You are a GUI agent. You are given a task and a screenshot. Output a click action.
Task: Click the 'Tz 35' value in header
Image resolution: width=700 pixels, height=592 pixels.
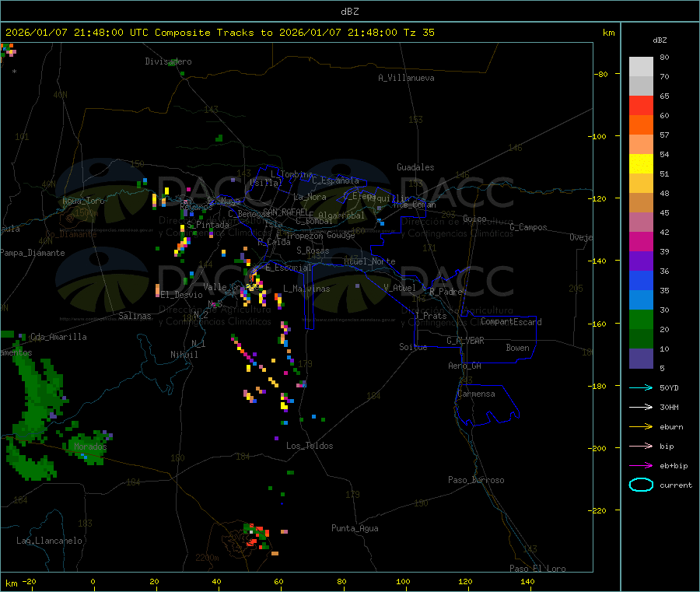tap(418, 33)
